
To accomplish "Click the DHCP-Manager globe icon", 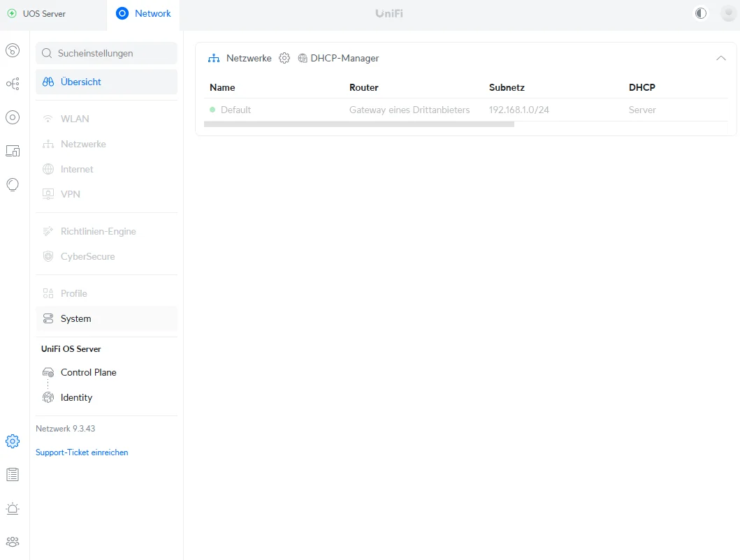I will (303, 58).
